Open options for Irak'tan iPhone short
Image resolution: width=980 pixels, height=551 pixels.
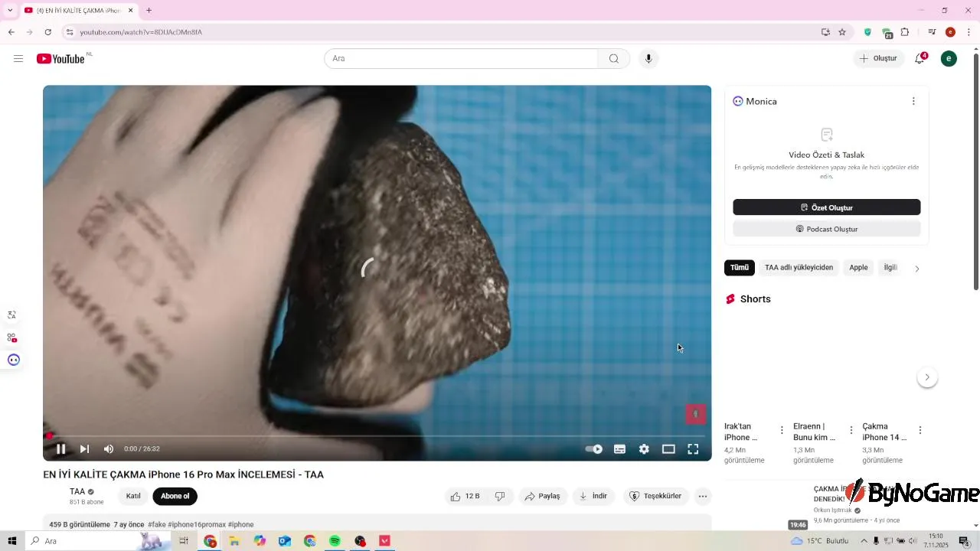[782, 430]
